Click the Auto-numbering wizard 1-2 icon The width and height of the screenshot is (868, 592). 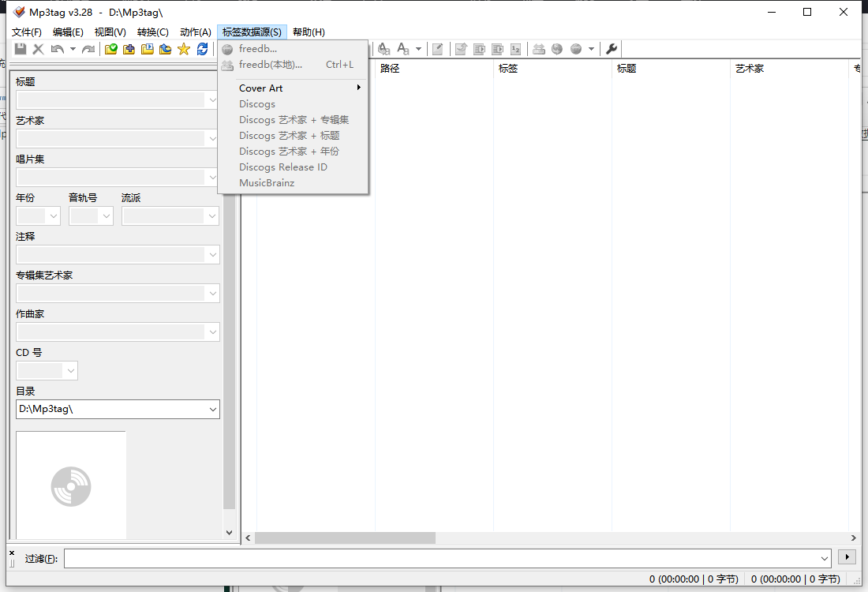click(515, 49)
